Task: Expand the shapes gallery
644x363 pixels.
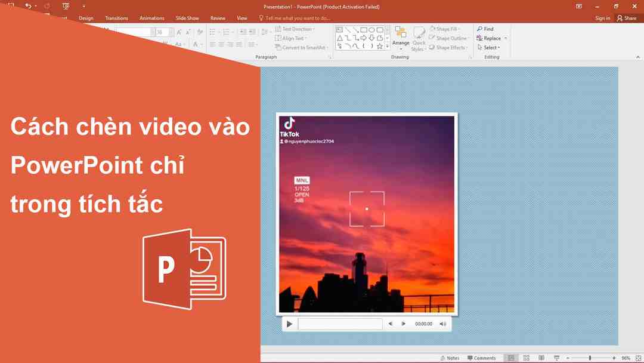Action: click(388, 47)
